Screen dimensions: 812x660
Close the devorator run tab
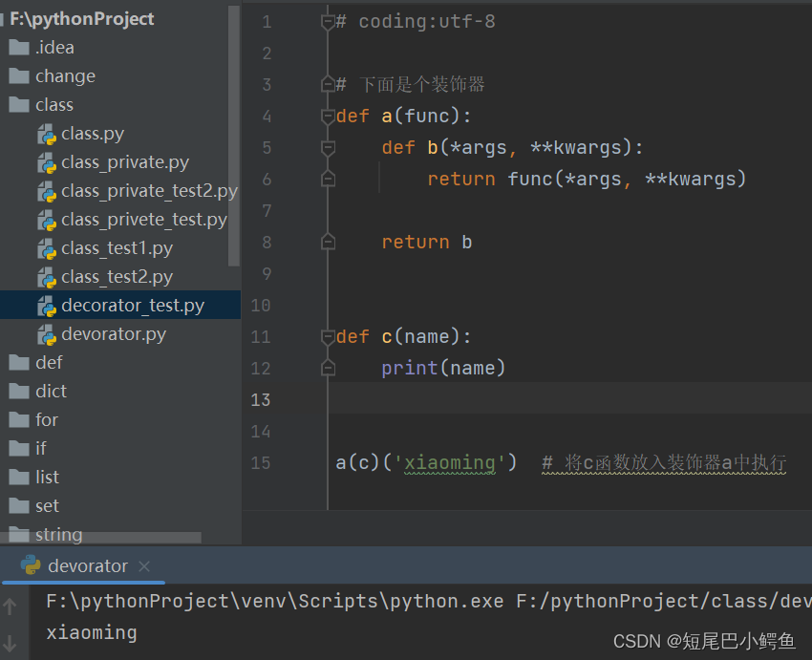point(144,566)
